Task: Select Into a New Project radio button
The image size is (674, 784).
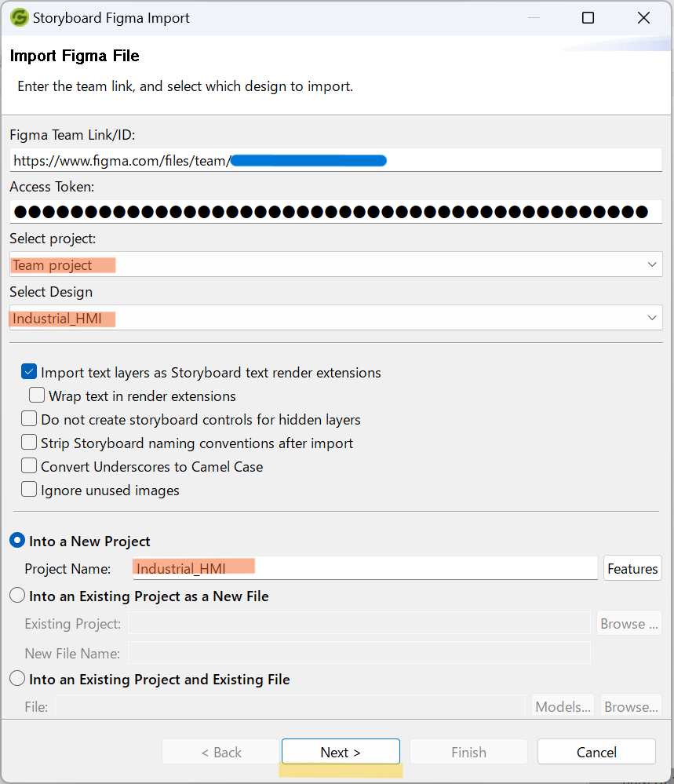Action: point(17,541)
